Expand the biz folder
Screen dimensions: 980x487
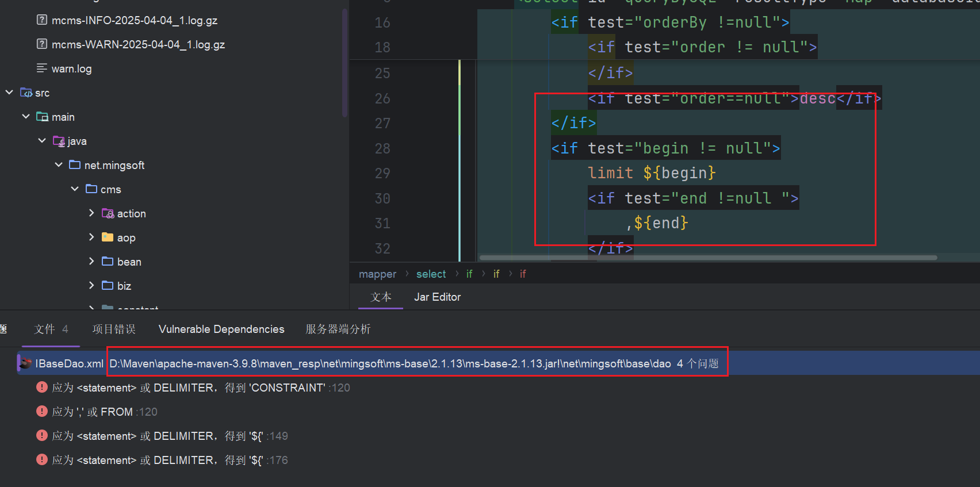tap(91, 286)
